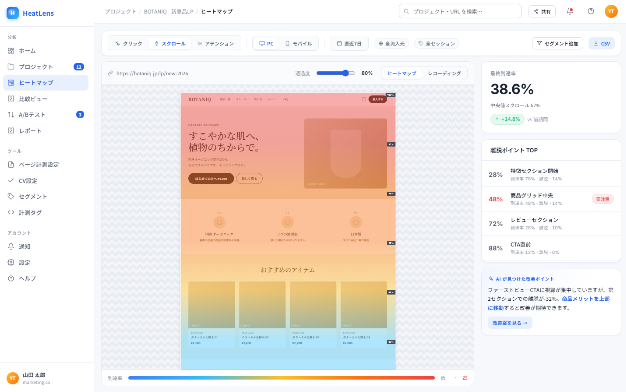Go to プロジェクト in the sidebar

46,67
